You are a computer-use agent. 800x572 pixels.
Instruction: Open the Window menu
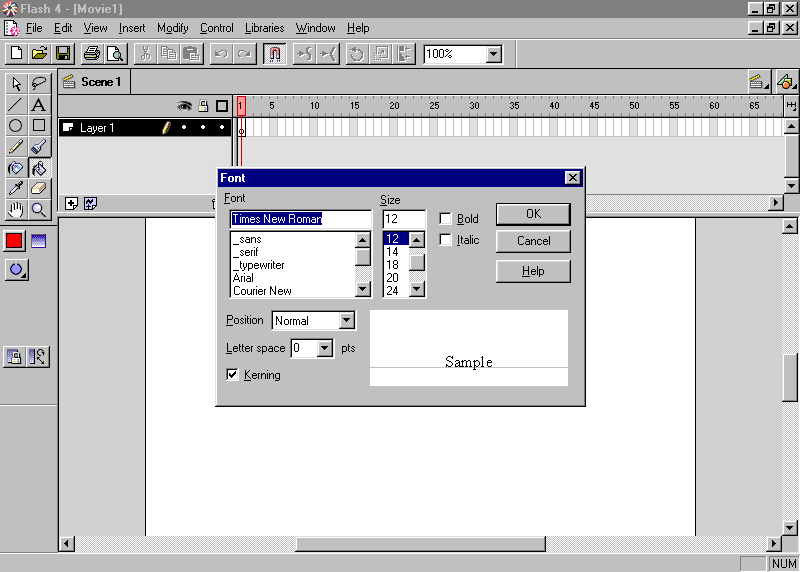coord(315,28)
